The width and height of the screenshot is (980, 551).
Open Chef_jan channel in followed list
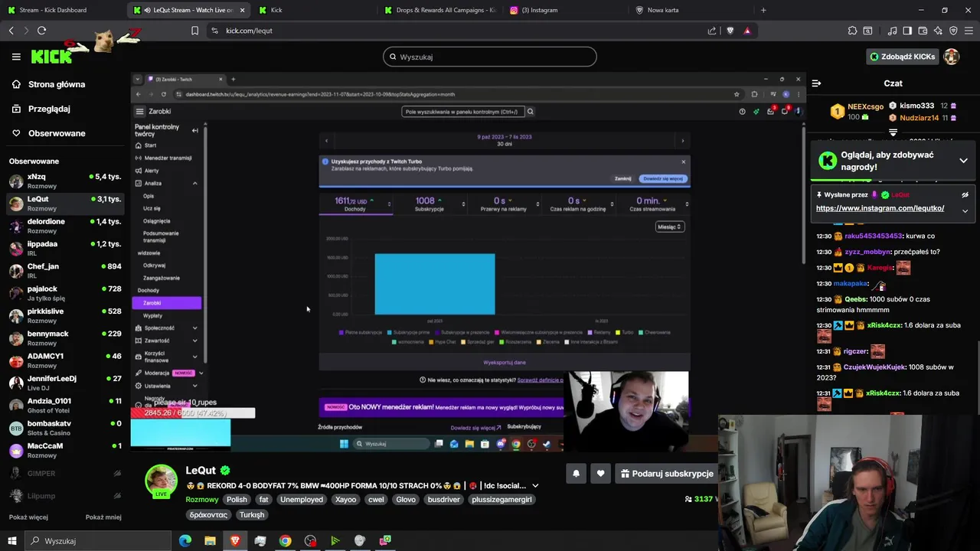(x=65, y=271)
